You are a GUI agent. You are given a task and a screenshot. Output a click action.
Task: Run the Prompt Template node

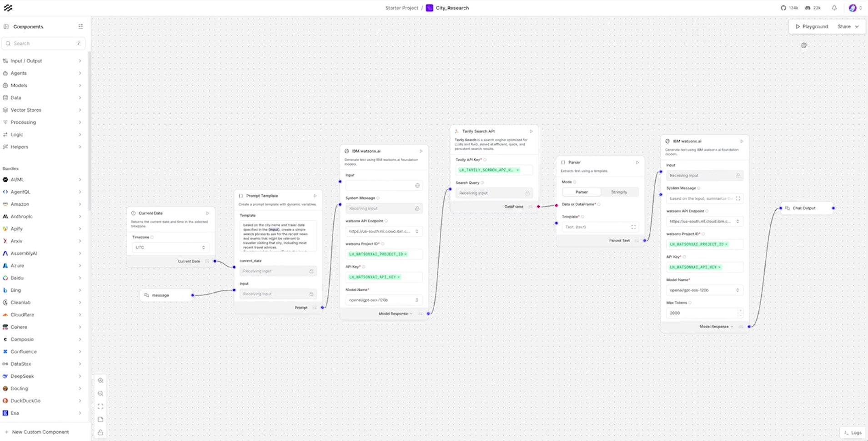point(315,196)
